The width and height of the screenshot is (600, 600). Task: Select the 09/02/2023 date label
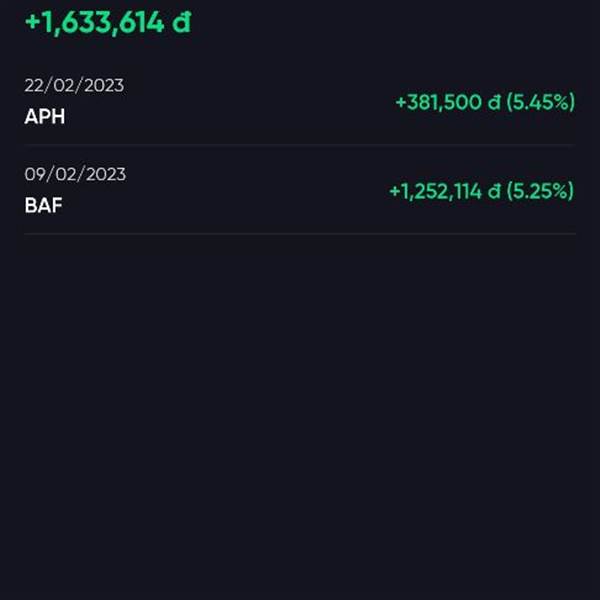coord(75,174)
